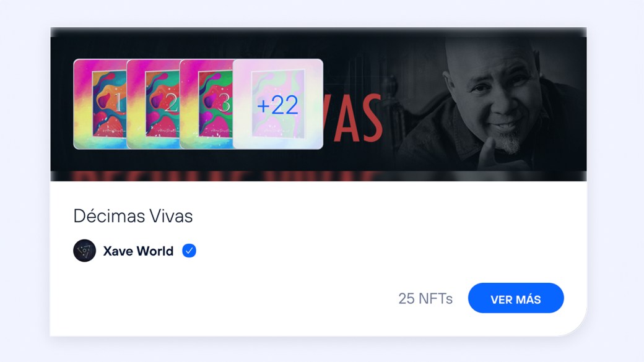The height and width of the screenshot is (362, 644).
Task: Click the VER MÁS button
Action: pos(516,298)
